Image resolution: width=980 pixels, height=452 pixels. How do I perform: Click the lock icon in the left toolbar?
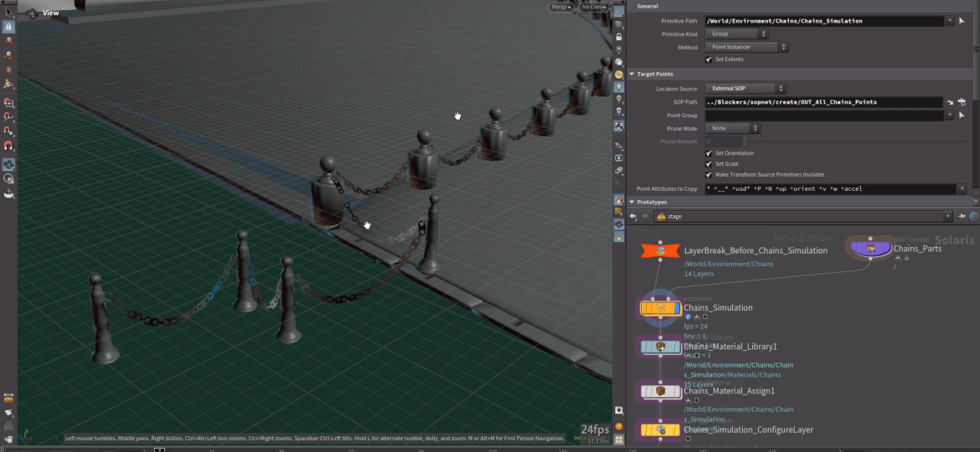[x=9, y=27]
